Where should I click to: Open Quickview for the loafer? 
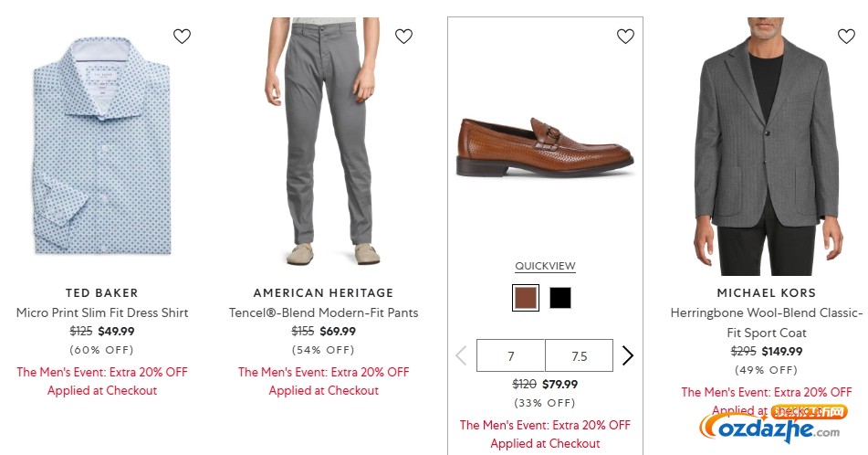[x=545, y=267]
